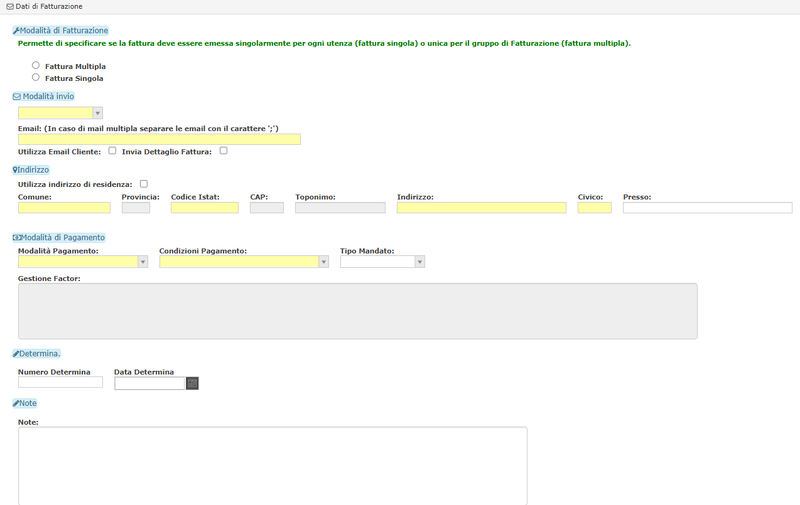Select the Fattura Multipla radio option
This screenshot has width=800, height=505.
point(36,65)
